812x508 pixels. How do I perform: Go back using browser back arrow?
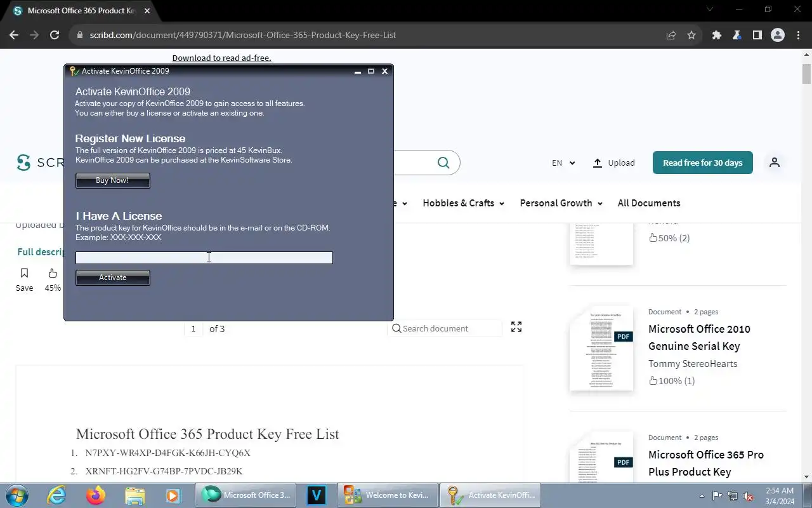(x=14, y=35)
